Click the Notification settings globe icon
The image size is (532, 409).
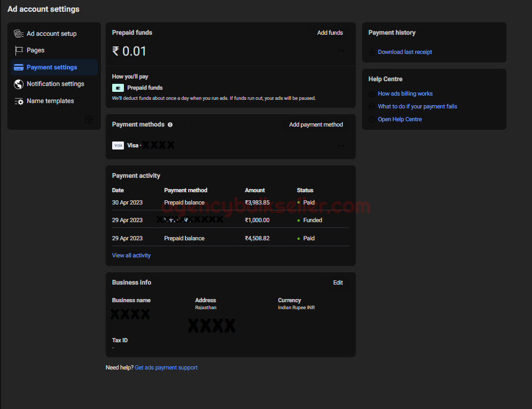pyautogui.click(x=19, y=84)
